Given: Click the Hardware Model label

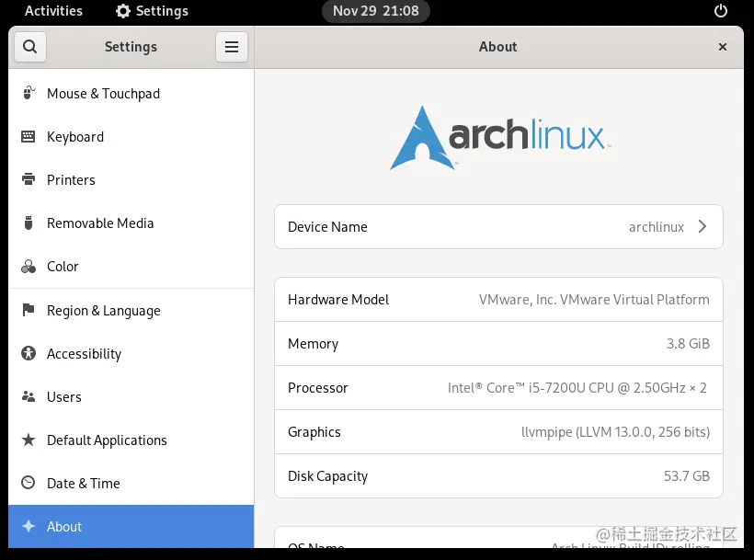Looking at the screenshot, I should coord(338,300).
